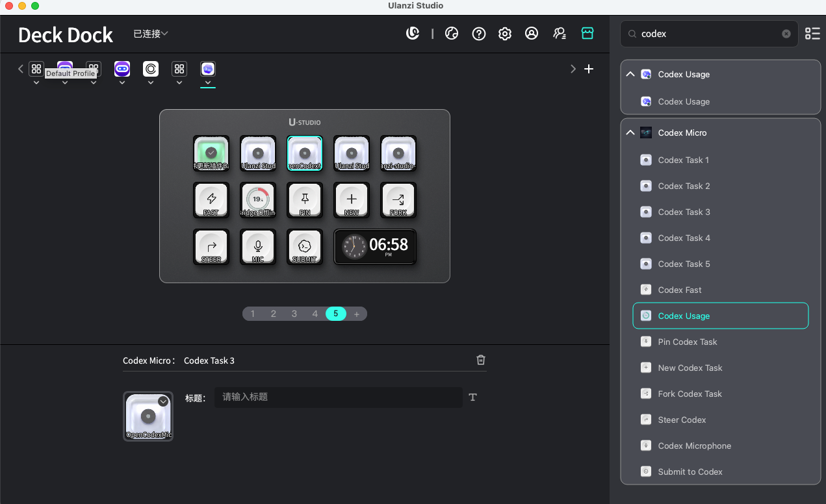Select the 19% usage gauge key

pyautogui.click(x=258, y=200)
